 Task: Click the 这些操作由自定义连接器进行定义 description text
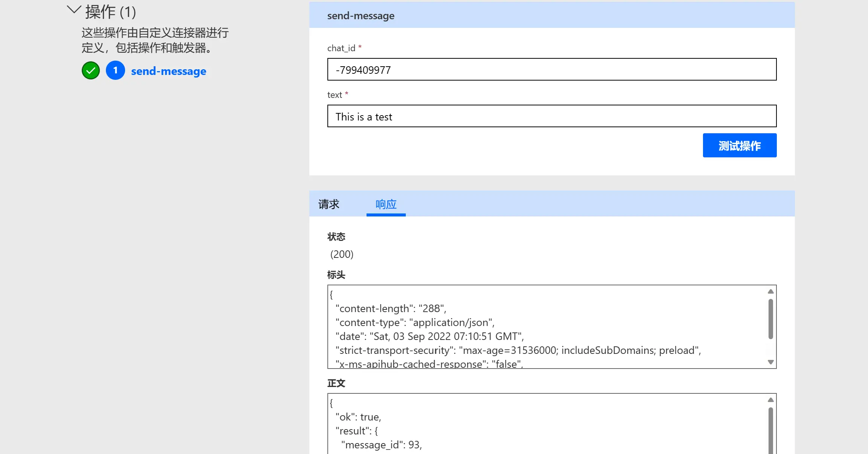pyautogui.click(x=155, y=40)
